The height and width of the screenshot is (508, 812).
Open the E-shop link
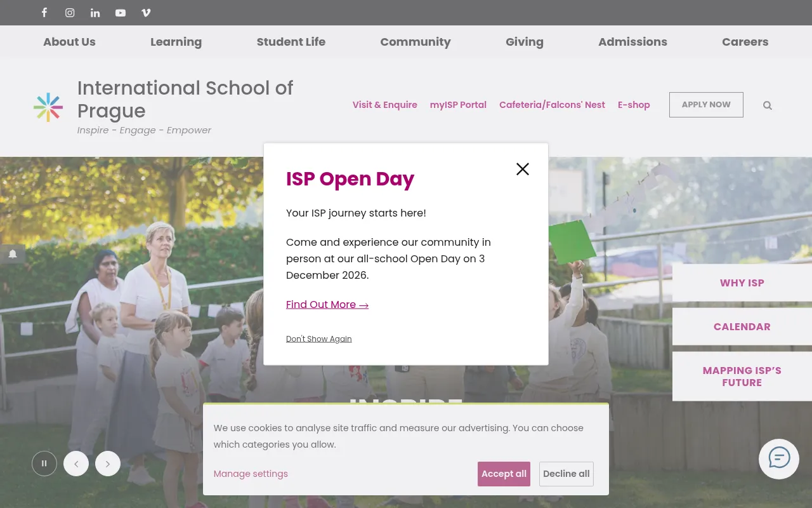click(x=634, y=105)
